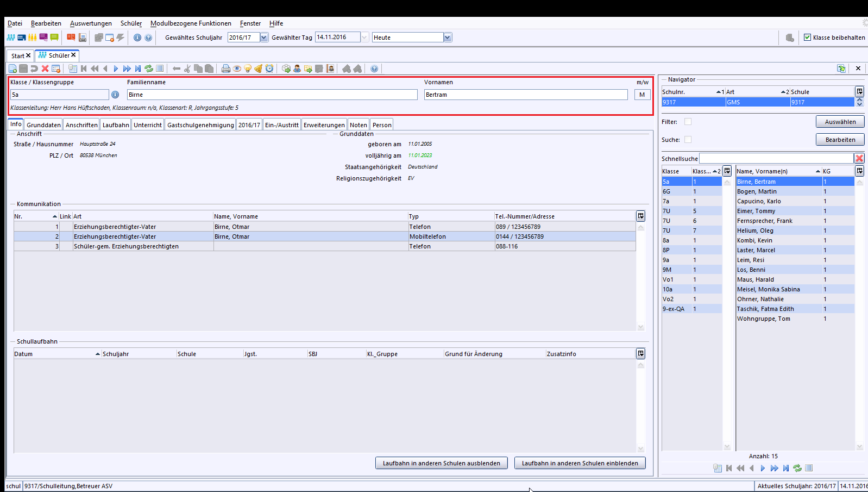The height and width of the screenshot is (492, 868).
Task: Click the Auswählen button
Action: [x=840, y=122]
